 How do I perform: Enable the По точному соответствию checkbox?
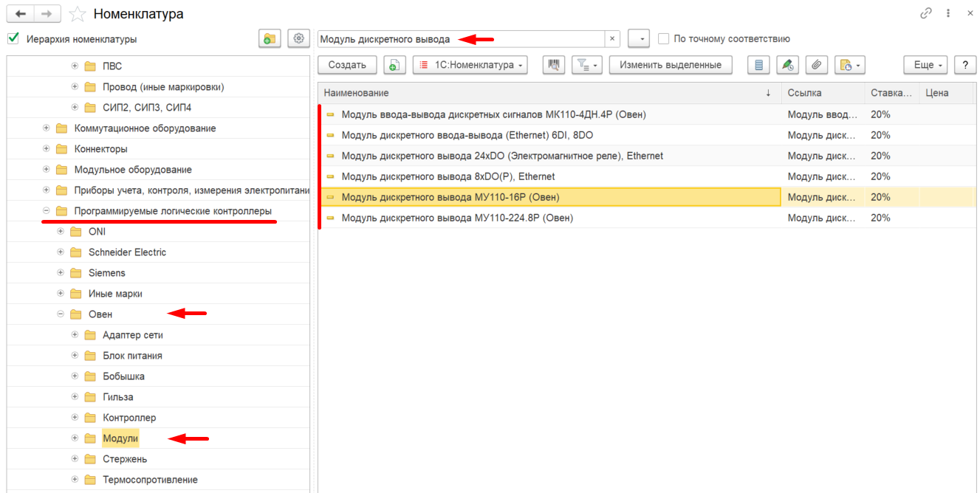664,38
